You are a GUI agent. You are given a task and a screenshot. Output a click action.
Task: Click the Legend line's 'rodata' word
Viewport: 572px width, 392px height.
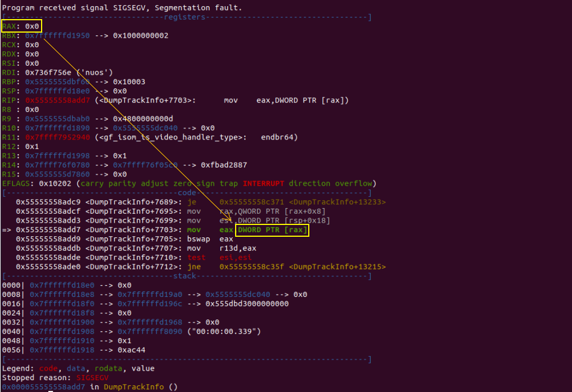109,368
